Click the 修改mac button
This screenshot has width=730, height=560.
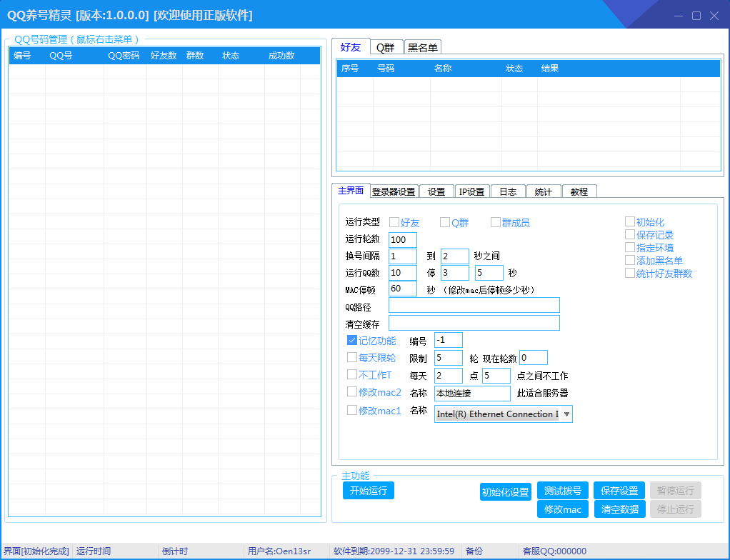[562, 509]
